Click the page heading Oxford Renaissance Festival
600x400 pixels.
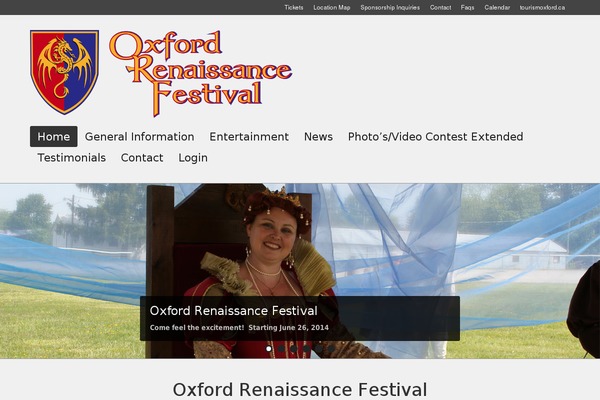[x=300, y=390]
